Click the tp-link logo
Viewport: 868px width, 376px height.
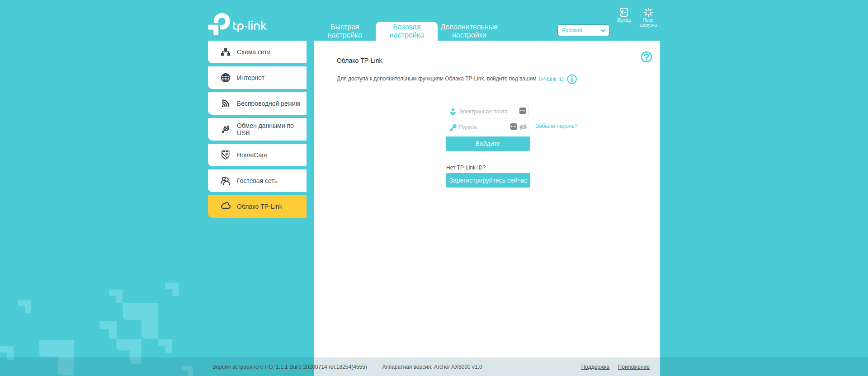[x=237, y=24]
